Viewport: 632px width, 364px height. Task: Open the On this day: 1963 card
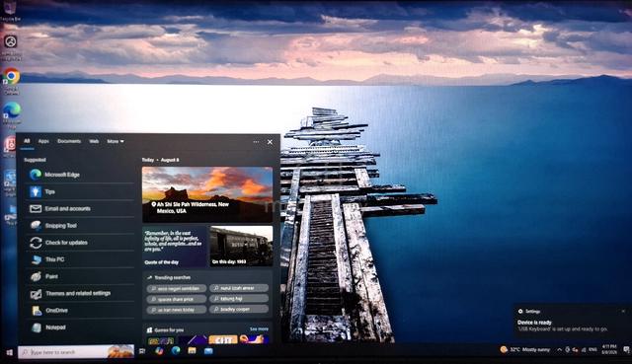[x=241, y=246]
